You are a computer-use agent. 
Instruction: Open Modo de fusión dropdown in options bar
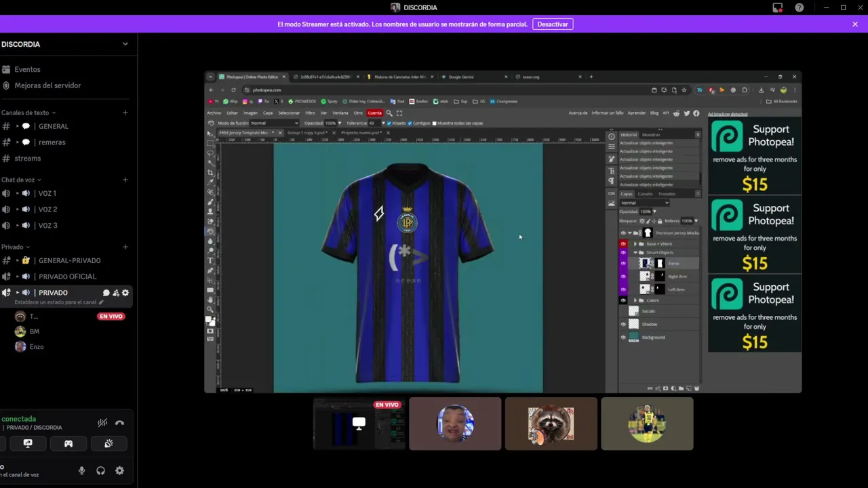coord(275,123)
